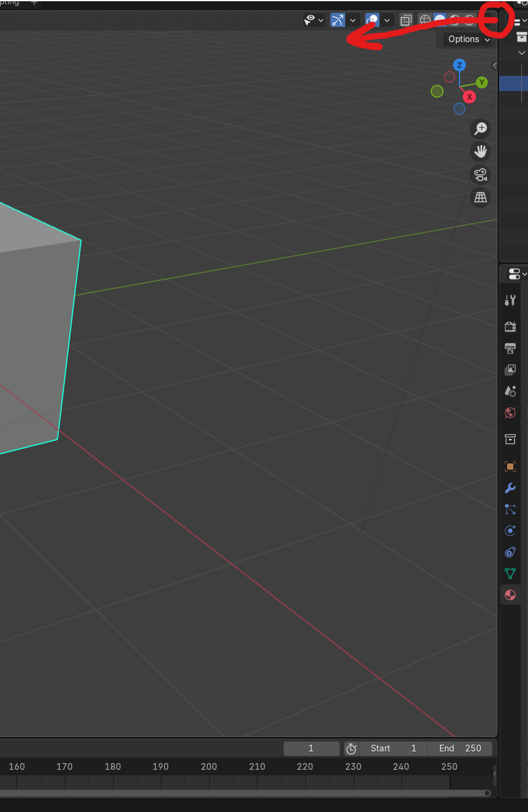Toggle Show Gizmo in viewport header
The height and width of the screenshot is (812, 528).
[338, 20]
